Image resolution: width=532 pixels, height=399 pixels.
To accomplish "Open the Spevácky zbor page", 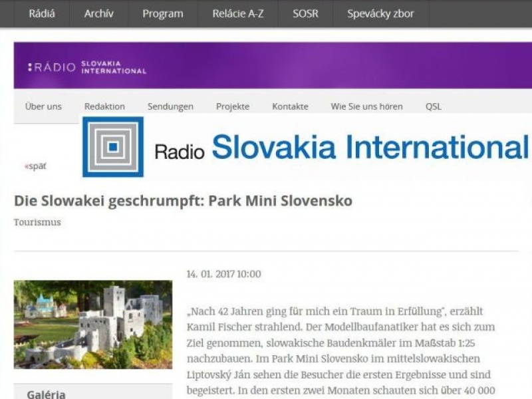I will coord(380,14).
